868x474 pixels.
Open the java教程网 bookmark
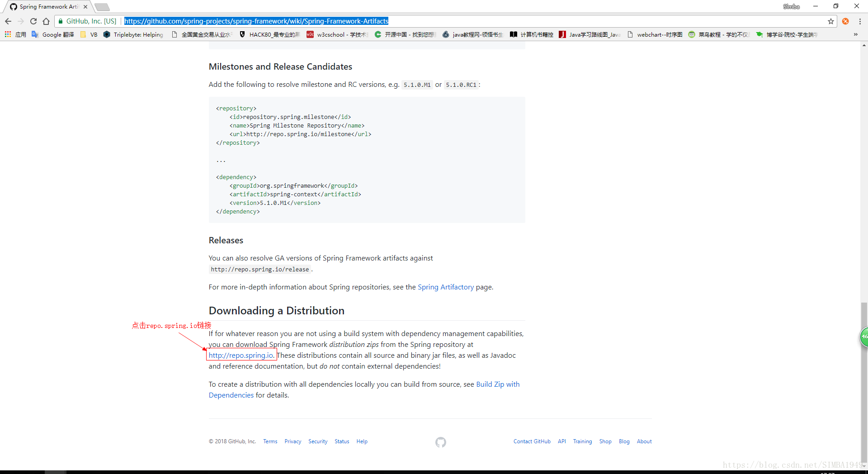(473, 34)
